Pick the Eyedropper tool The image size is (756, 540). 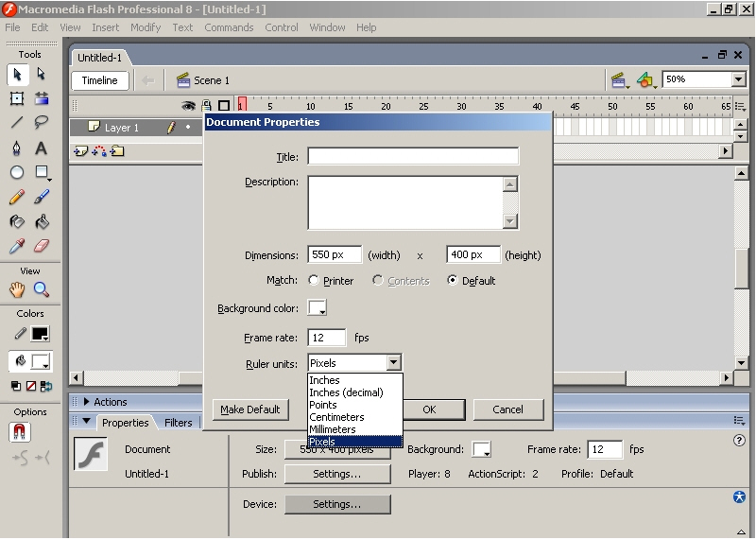click(17, 246)
